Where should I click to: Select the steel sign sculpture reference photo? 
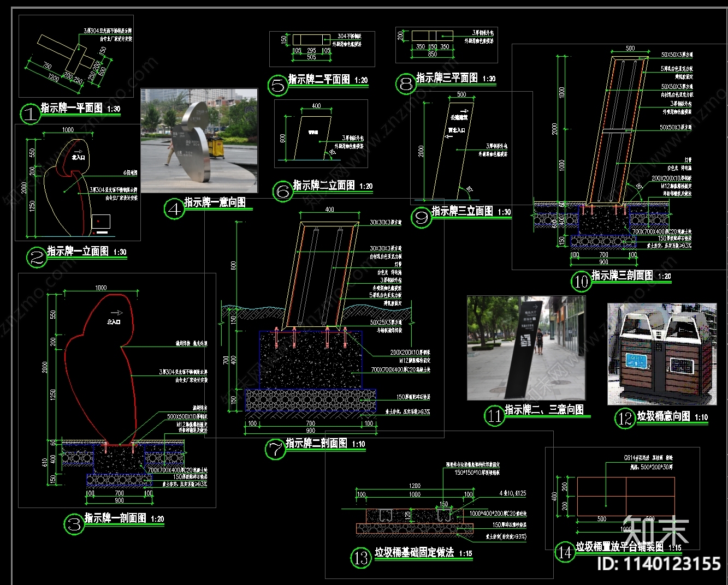click(199, 141)
